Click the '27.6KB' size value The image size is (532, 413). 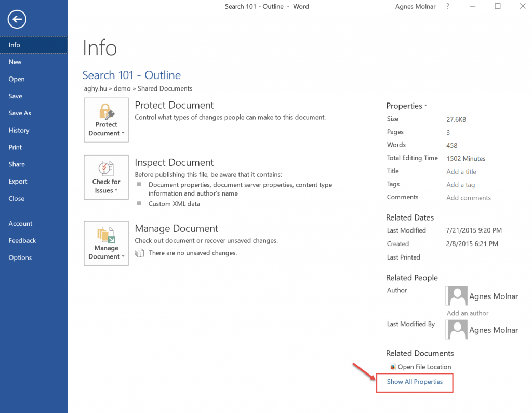coord(456,120)
